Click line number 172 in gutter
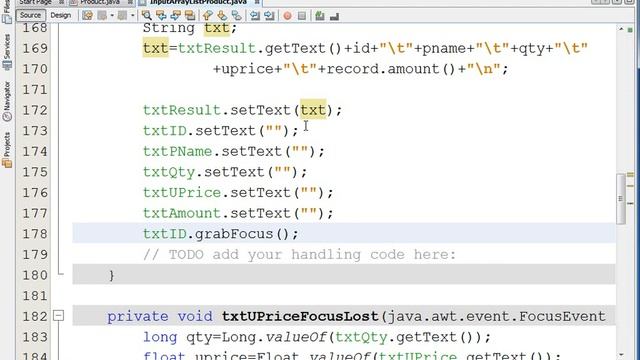640x360 pixels. [35, 110]
